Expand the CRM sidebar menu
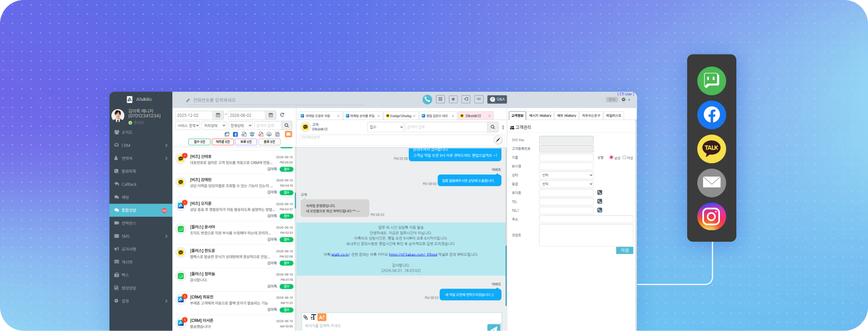This screenshot has width=868, height=331. click(141, 145)
